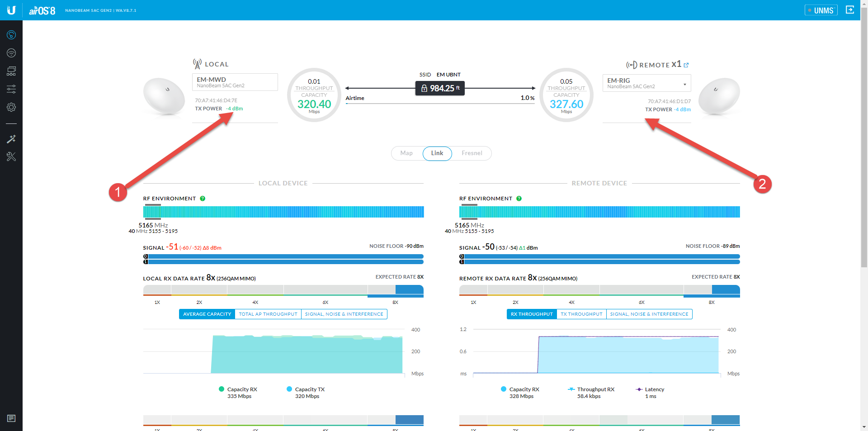
Task: Open the Wireless settings sidebar icon
Action: (11, 53)
